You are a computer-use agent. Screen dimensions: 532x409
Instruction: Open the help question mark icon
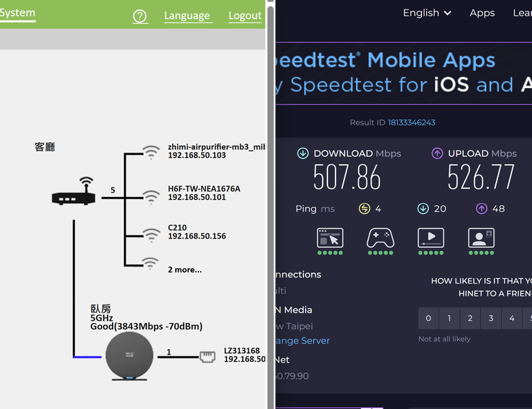(x=140, y=16)
